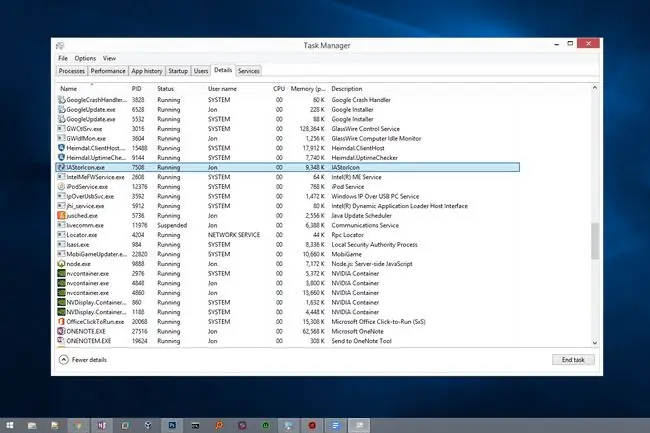Click the End task button
The height and width of the screenshot is (433, 650).
573,360
